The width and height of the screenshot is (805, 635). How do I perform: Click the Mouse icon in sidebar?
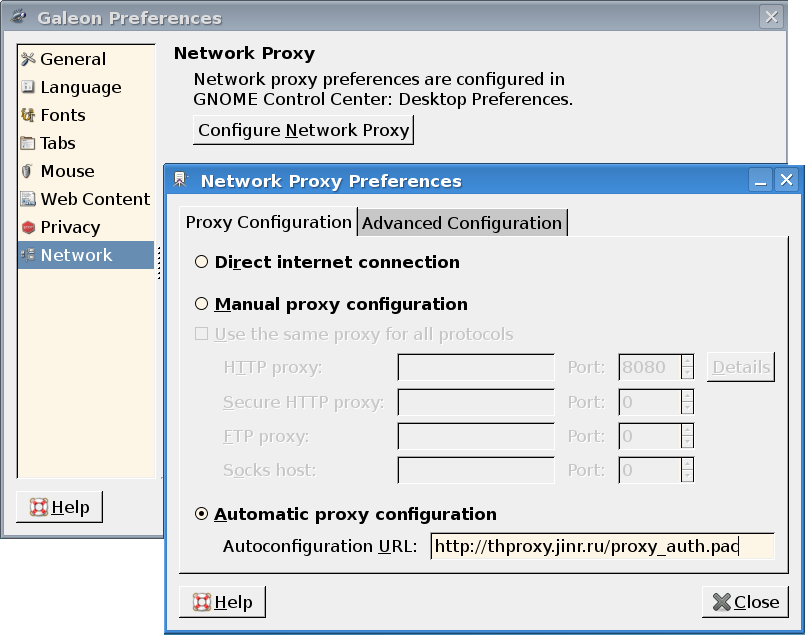click(28, 171)
